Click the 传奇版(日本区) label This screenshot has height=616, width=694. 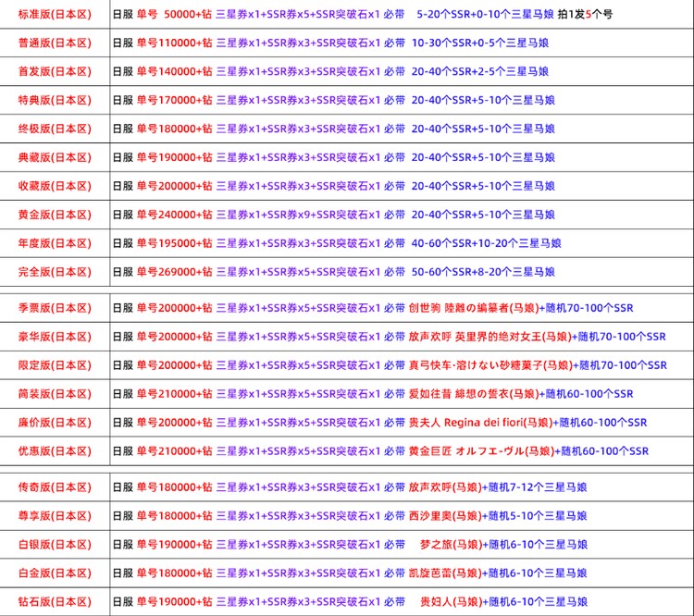click(x=55, y=487)
